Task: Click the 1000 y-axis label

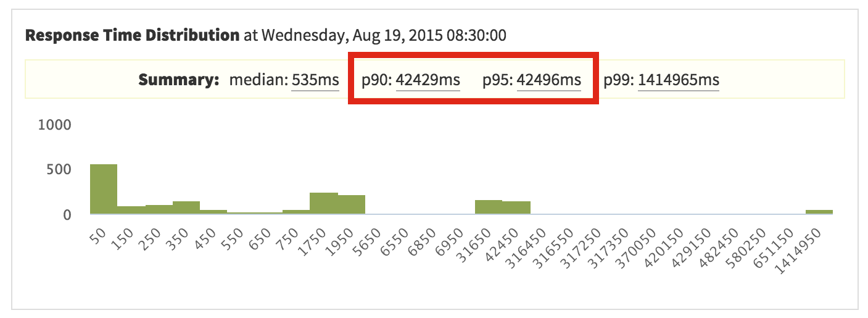Action: pyautogui.click(x=55, y=125)
